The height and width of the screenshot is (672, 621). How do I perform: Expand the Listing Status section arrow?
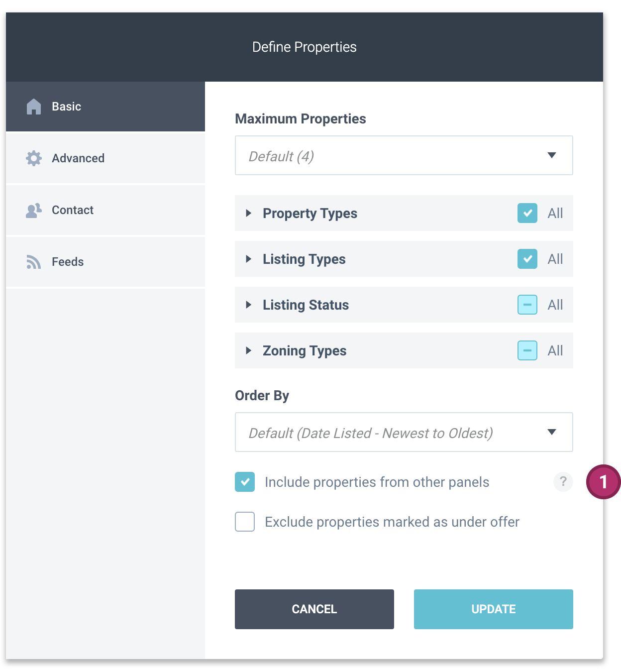pos(248,305)
